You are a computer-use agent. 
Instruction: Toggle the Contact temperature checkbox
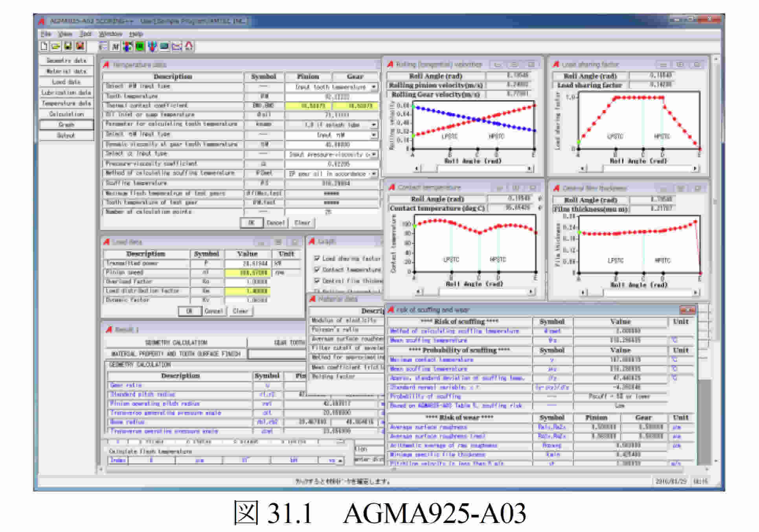click(x=317, y=269)
